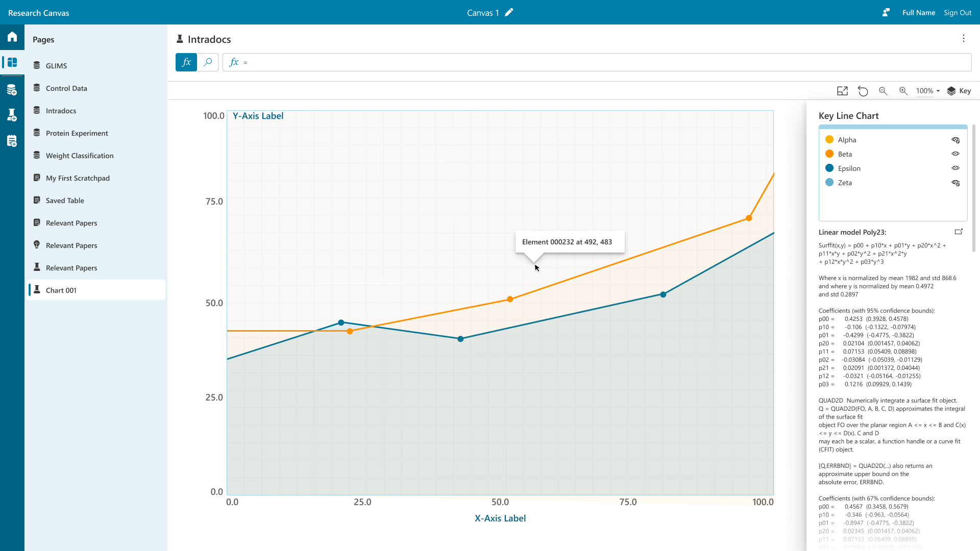Image resolution: width=980 pixels, height=551 pixels.
Task: Activate the fx formula button
Action: (x=186, y=62)
